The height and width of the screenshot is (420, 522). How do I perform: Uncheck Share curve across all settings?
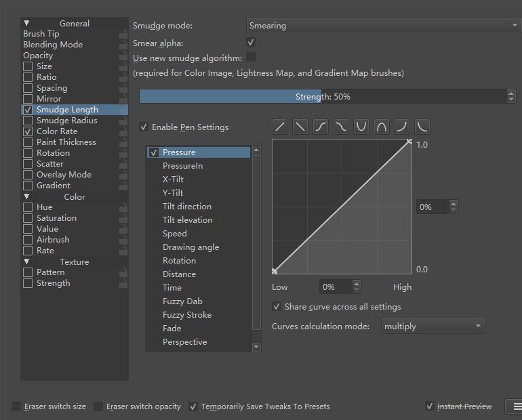[x=277, y=307]
